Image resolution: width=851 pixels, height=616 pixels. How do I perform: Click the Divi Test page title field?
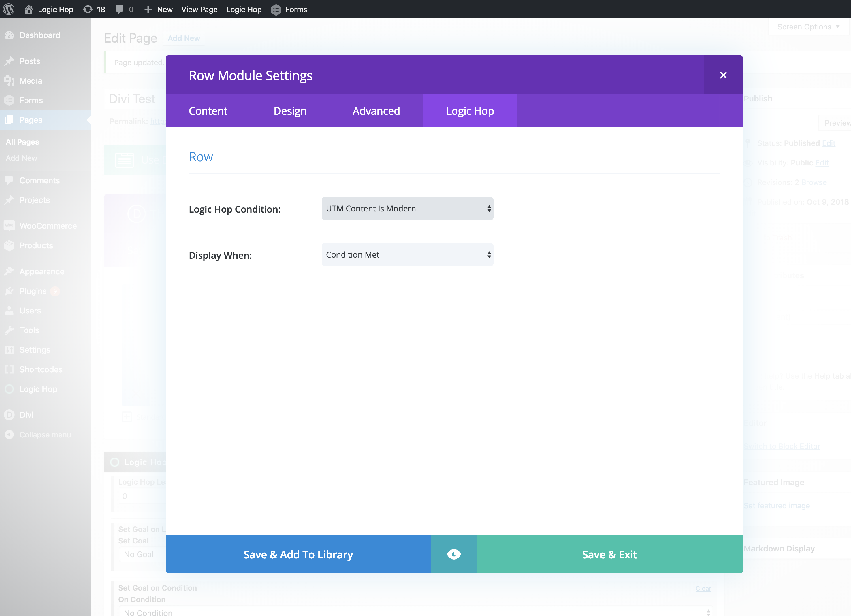[135, 99]
